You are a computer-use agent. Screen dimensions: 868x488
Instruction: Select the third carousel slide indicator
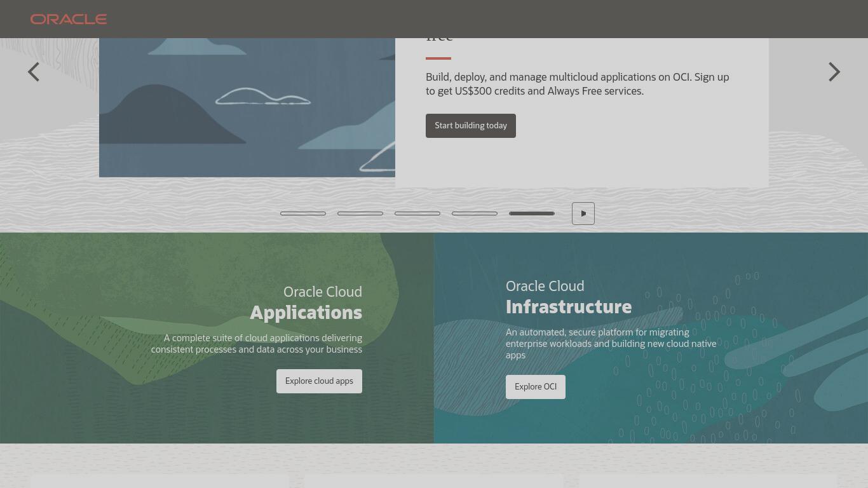click(x=417, y=213)
